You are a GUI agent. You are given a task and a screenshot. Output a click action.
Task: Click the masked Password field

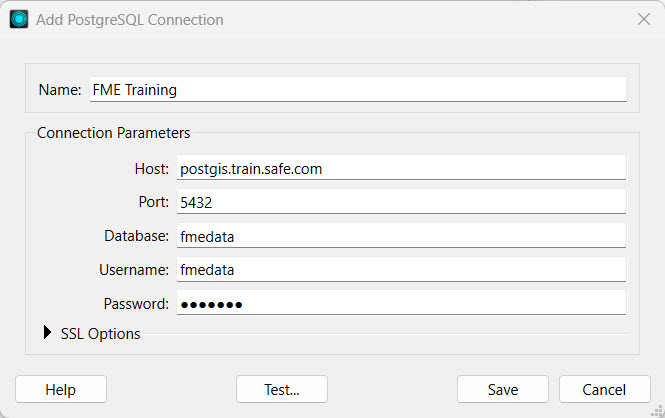pos(401,303)
